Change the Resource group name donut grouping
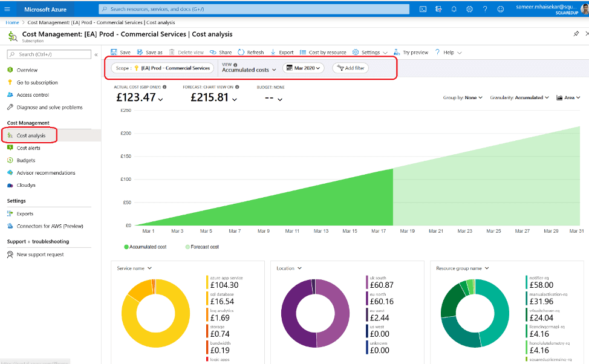Viewport: 589px width, 364px height. pyautogui.click(x=463, y=268)
